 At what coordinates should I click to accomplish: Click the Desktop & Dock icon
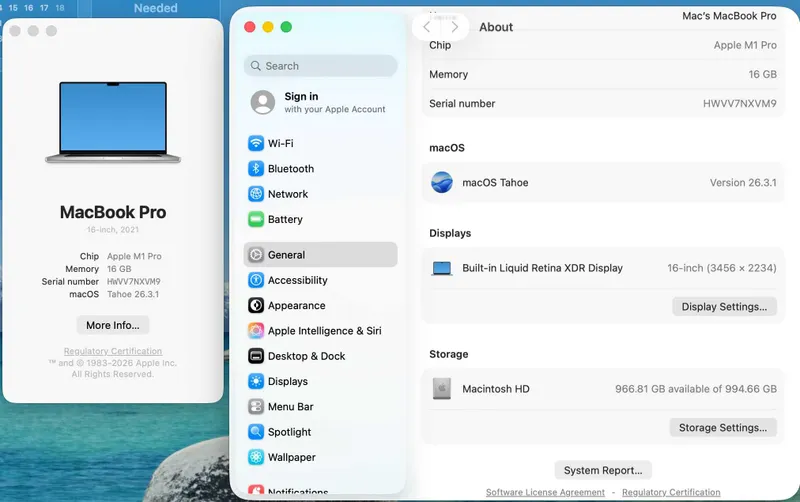(x=256, y=356)
